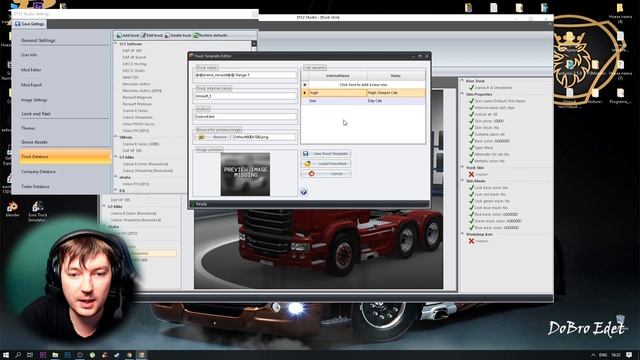Open the Themes settings page

tap(28, 128)
